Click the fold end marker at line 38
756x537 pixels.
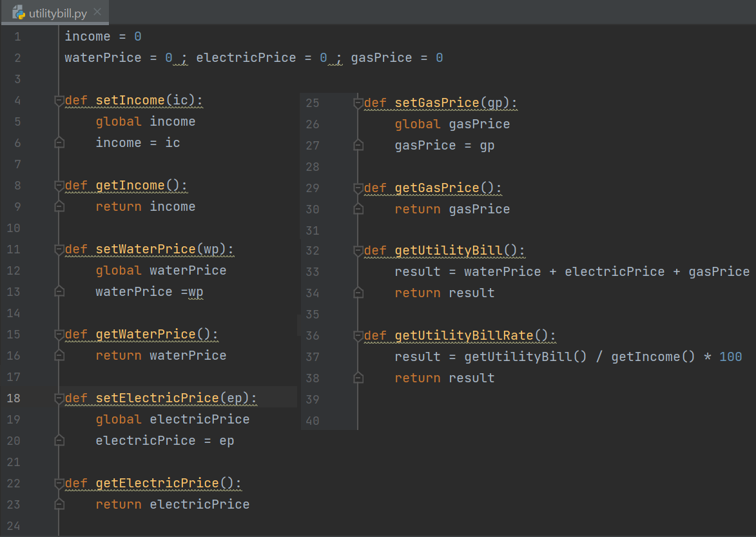coord(358,378)
